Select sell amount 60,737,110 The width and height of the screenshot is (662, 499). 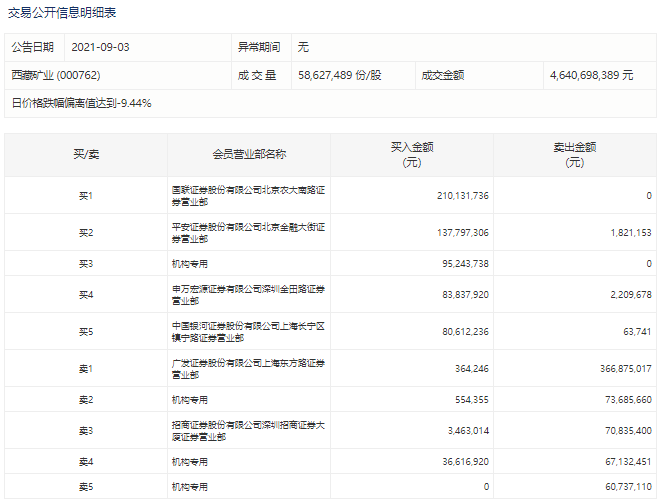click(x=629, y=487)
